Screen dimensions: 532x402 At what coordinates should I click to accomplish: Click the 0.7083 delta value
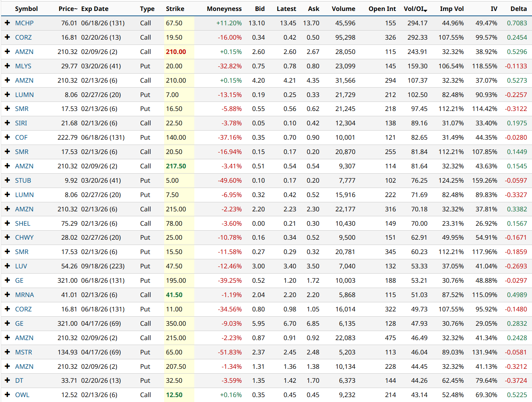(517, 23)
